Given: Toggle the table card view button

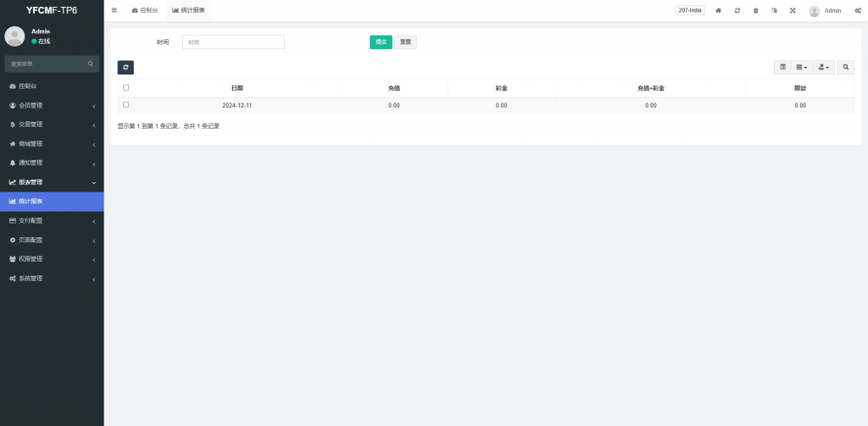Looking at the screenshot, I should coord(782,67).
